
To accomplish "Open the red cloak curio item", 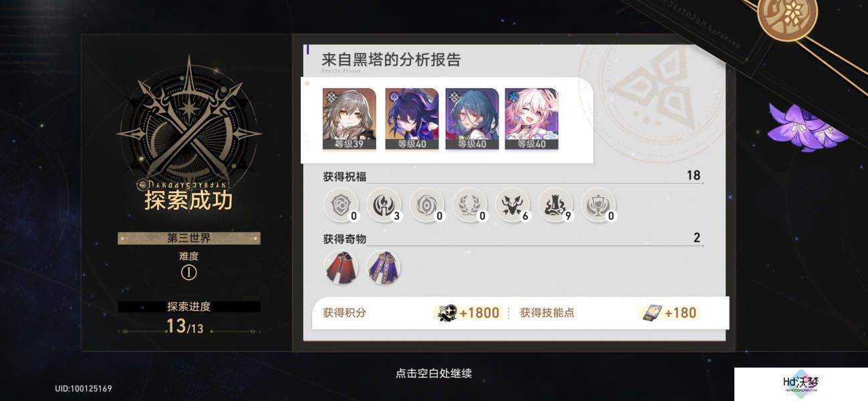I will (x=341, y=265).
